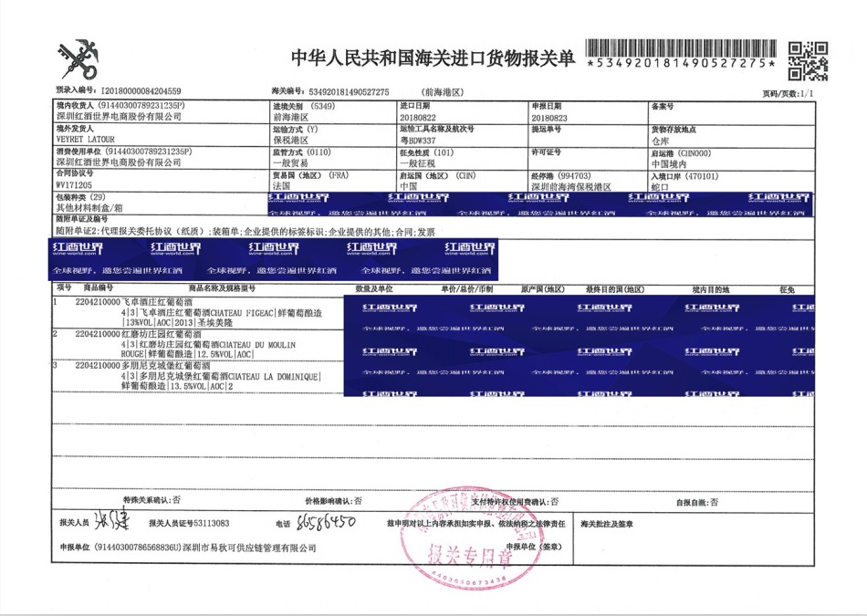Click the title 中华人民共和国海关进口货物报关单
The height and width of the screenshot is (616, 867).
click(x=433, y=57)
